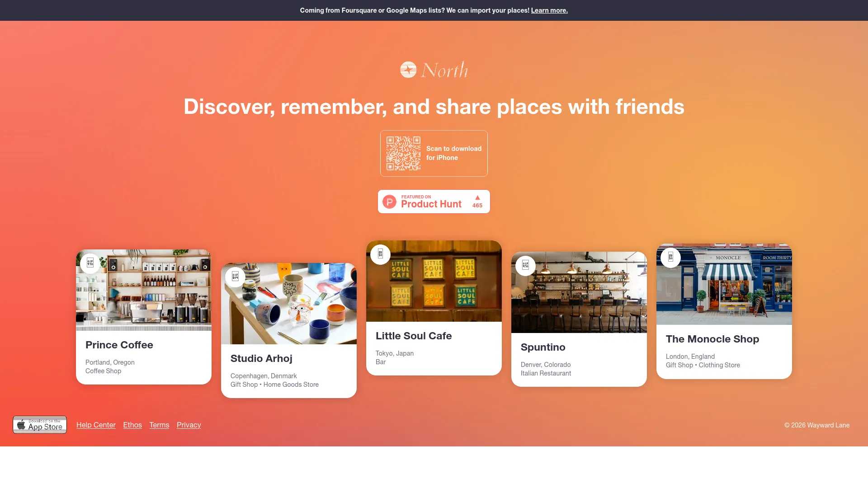
Task: Click the Product Hunt upvote arrow with 465
Action: coord(477,202)
